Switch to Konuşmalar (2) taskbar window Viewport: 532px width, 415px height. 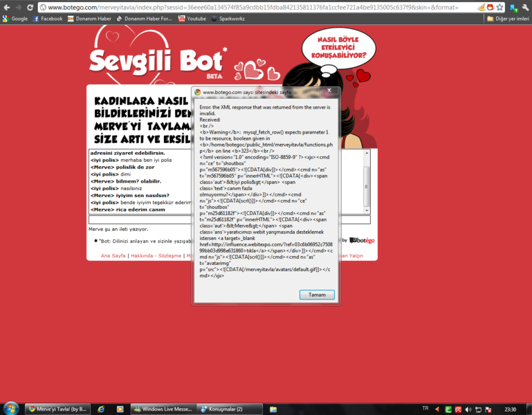(x=230, y=409)
